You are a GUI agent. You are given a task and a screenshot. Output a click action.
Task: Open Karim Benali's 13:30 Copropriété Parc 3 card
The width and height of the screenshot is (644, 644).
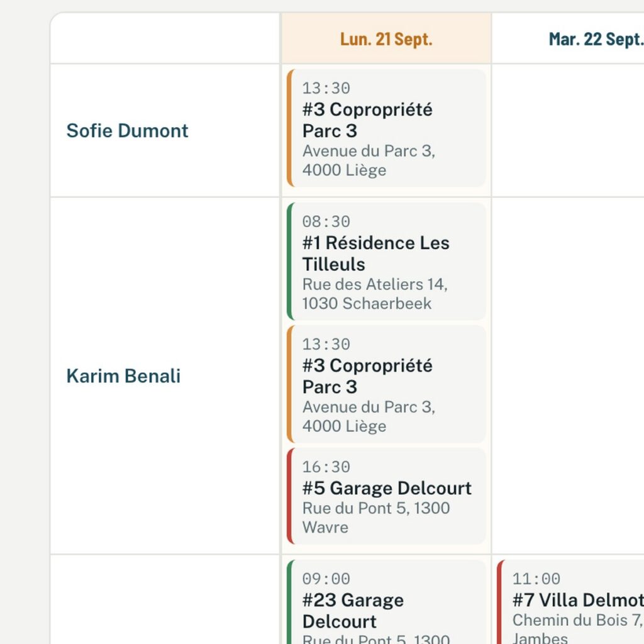coord(386,384)
